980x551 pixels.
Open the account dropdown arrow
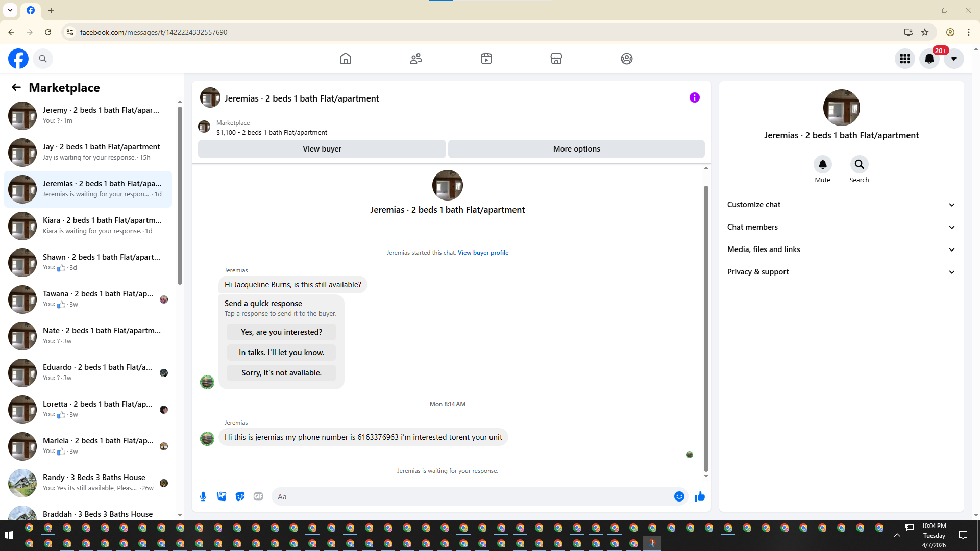click(954, 59)
